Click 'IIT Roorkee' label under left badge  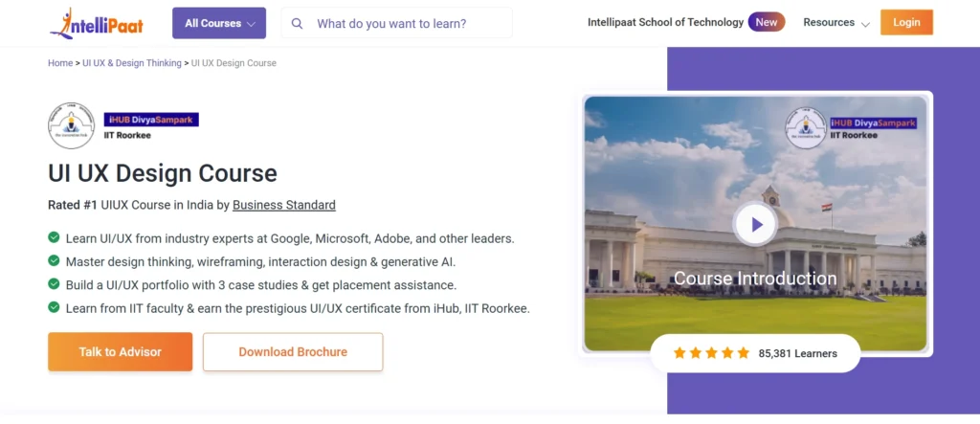127,135
